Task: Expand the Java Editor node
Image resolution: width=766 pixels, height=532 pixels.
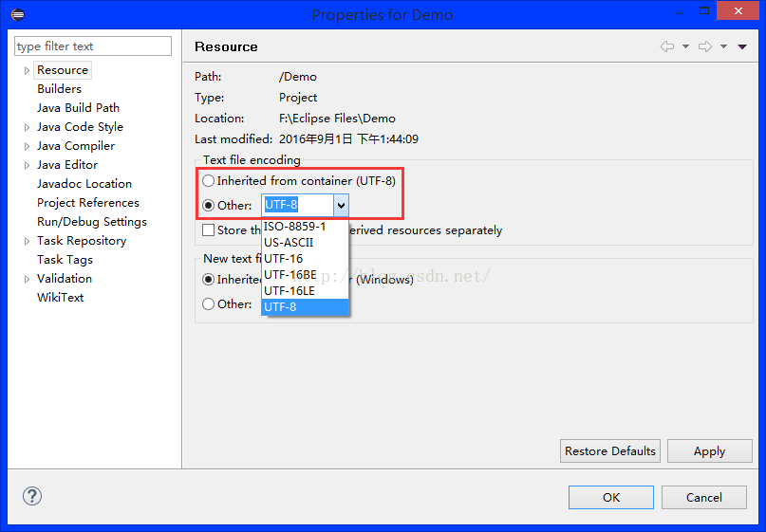Action: [x=27, y=165]
